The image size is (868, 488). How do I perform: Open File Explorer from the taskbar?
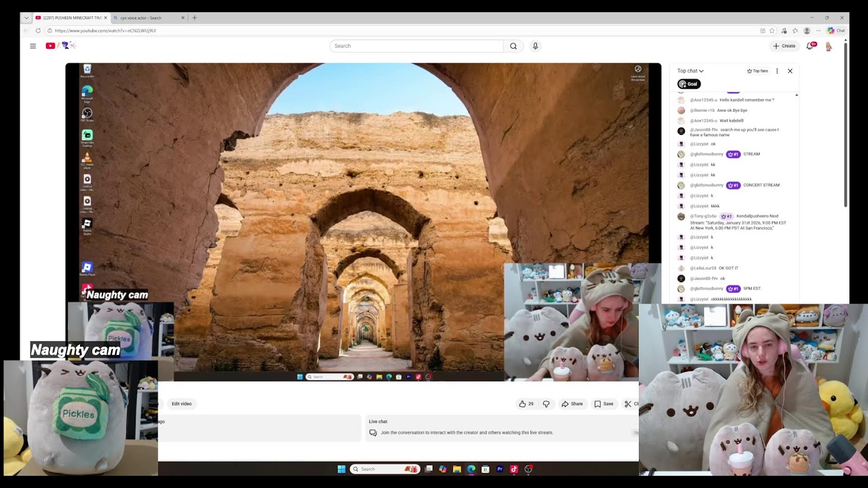pos(457,469)
